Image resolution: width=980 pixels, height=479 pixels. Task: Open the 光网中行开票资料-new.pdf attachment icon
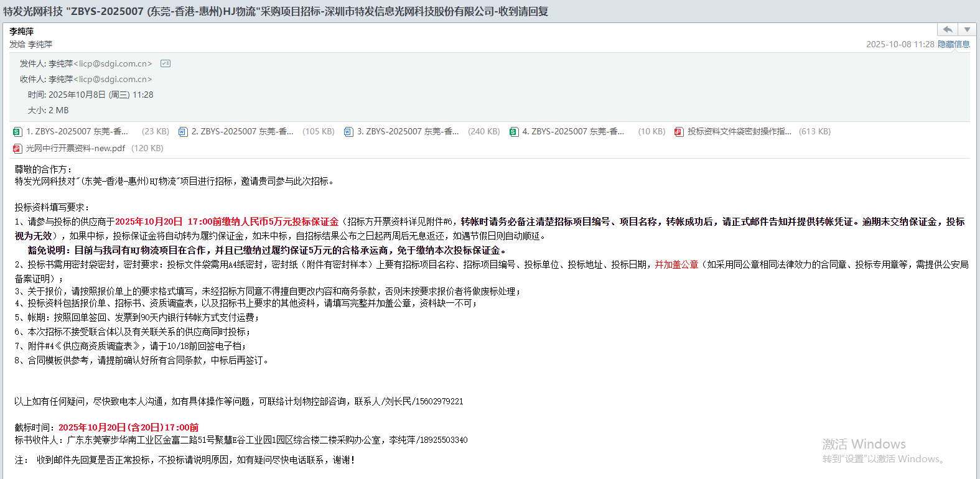tap(17, 149)
